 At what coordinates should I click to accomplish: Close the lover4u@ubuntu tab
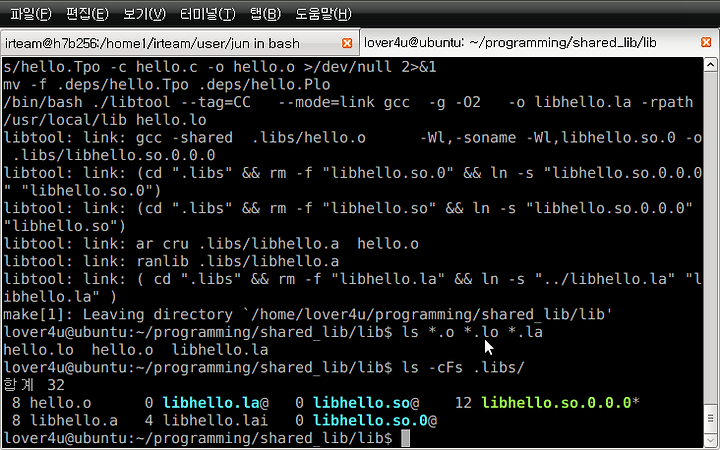pos(706,42)
